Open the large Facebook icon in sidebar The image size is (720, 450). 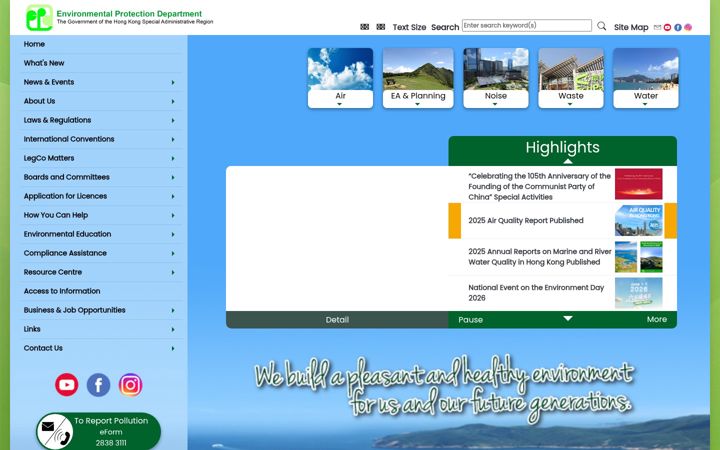[98, 385]
